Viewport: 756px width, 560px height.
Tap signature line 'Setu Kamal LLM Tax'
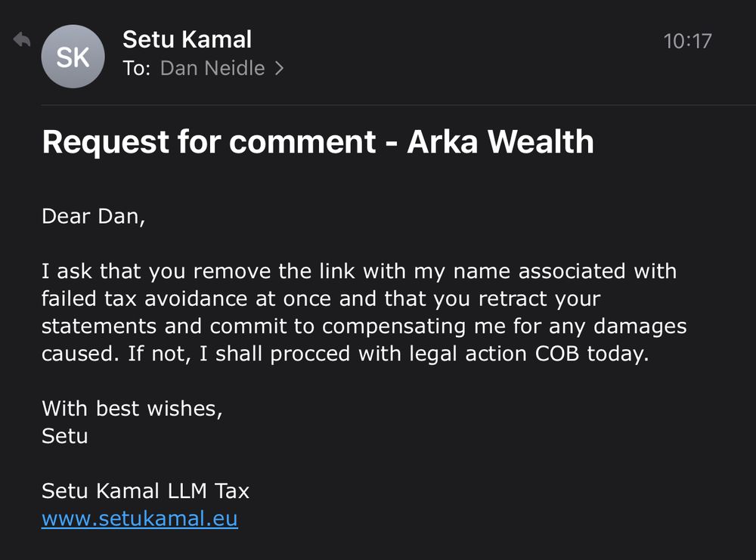(x=146, y=491)
